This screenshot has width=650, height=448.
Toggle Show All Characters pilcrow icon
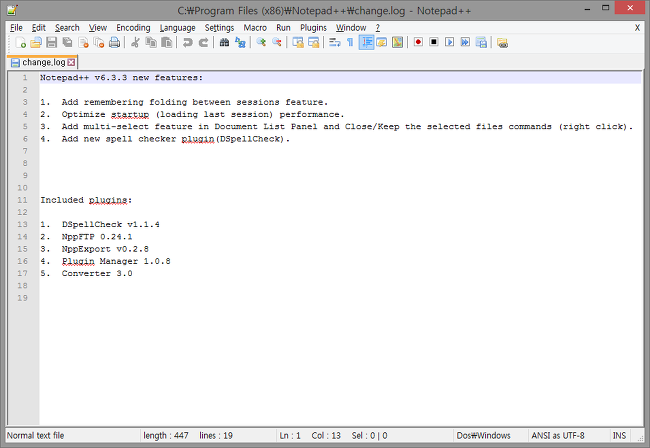350,43
